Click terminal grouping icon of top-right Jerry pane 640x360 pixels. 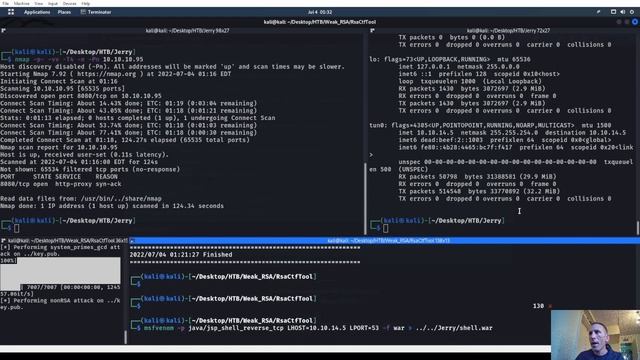tap(372, 31)
